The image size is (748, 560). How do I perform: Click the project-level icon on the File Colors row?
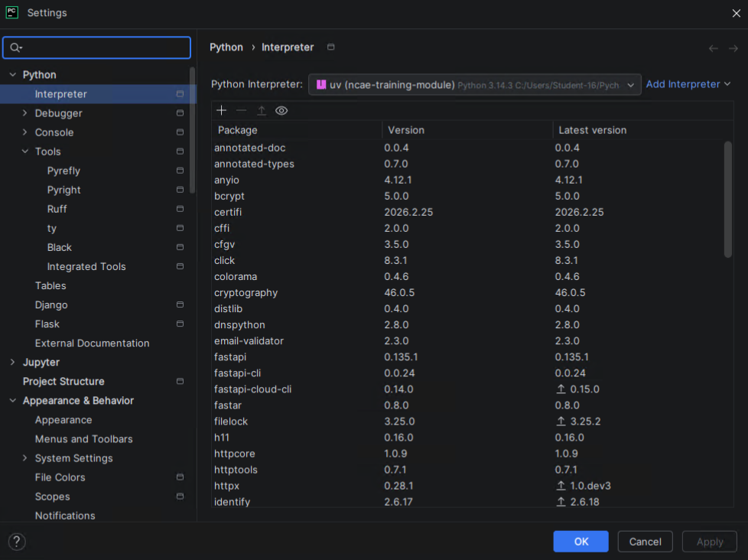pos(180,477)
